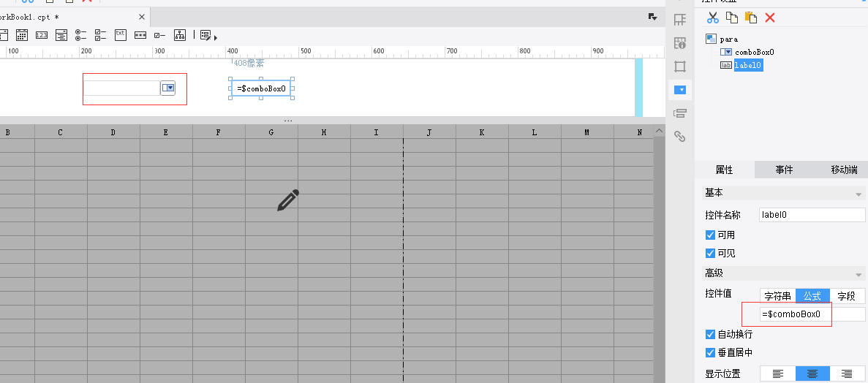Image resolution: width=868 pixels, height=383 pixels.
Task: Open conditional attributes panel in sidebar
Action: point(680,113)
